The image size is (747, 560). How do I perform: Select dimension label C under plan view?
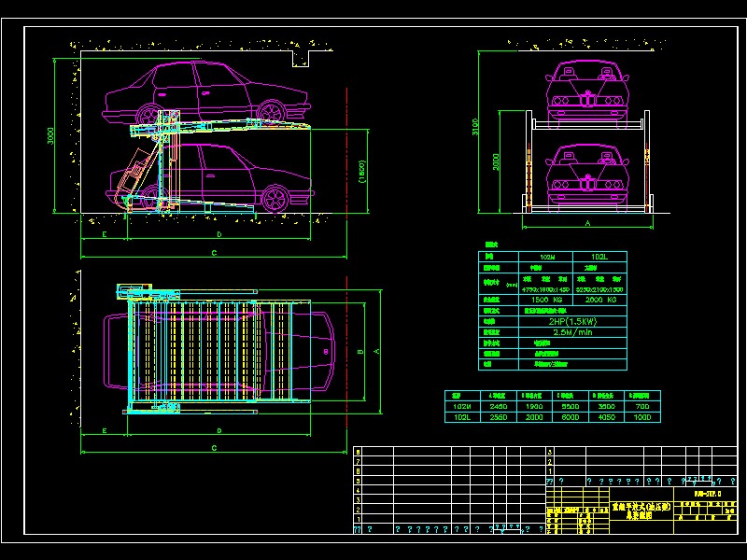[x=214, y=448]
